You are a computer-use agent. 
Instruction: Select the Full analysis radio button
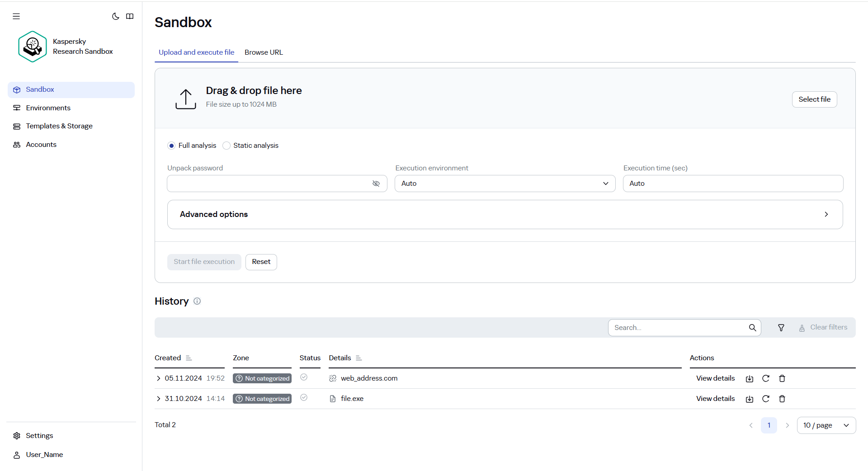point(171,146)
